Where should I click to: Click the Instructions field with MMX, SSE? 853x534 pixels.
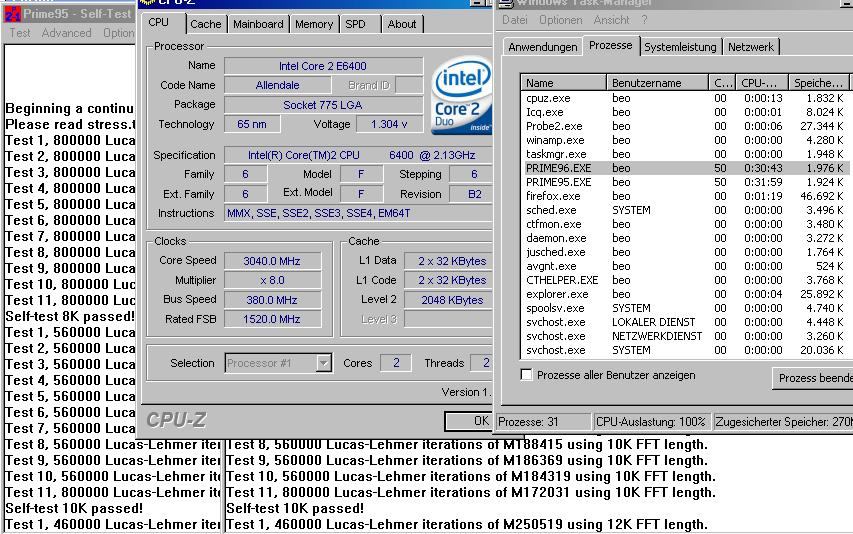(358, 213)
